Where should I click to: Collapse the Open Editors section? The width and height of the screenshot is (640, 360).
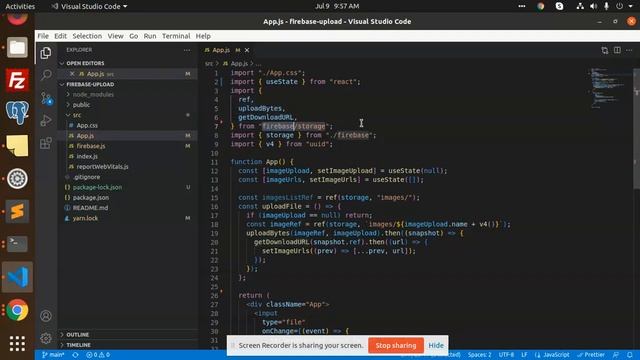pyautogui.click(x=85, y=63)
